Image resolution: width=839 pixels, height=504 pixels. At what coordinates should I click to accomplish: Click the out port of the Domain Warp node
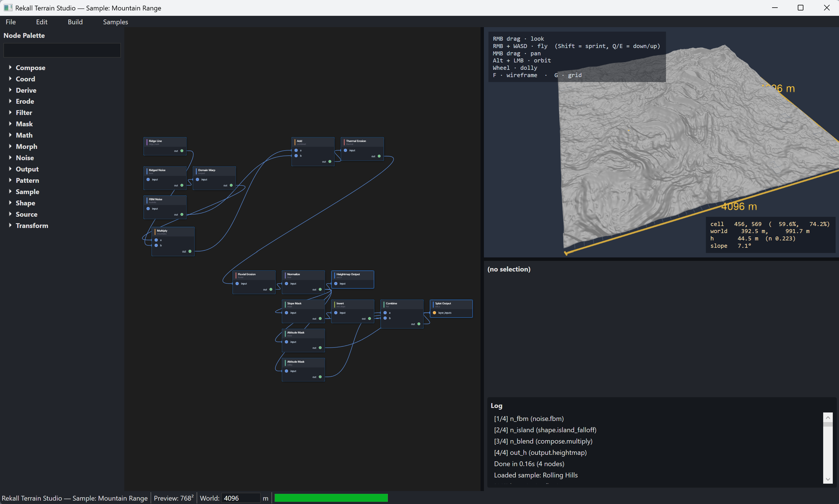click(231, 185)
